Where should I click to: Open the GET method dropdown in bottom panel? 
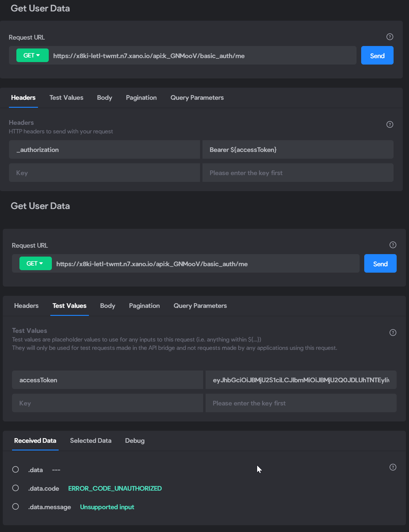pyautogui.click(x=35, y=263)
